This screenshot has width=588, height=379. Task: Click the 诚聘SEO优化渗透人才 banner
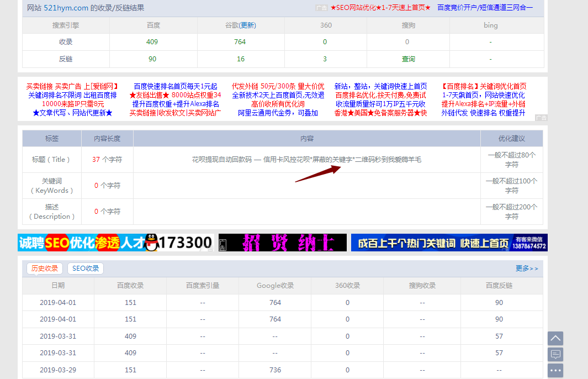click(x=116, y=243)
